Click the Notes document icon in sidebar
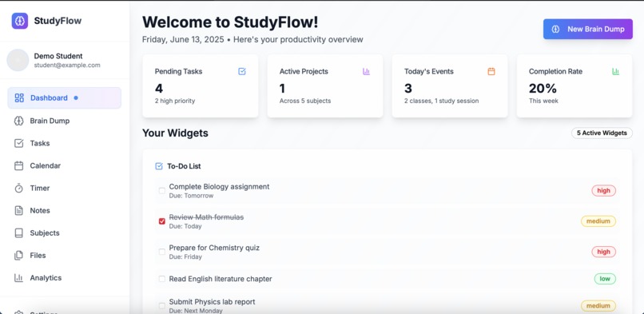This screenshot has width=644, height=314. tap(19, 211)
